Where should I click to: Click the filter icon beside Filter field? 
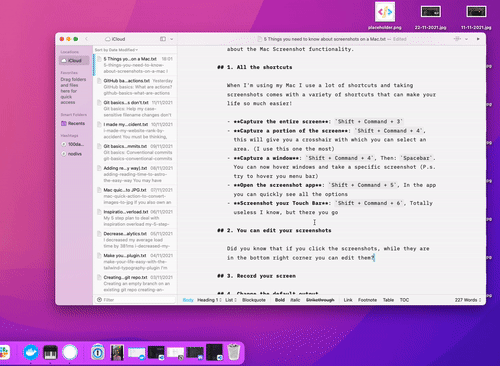[x=99, y=300]
